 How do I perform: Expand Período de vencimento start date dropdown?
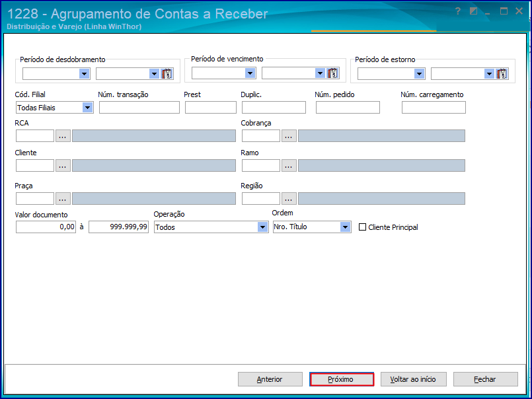tap(250, 73)
